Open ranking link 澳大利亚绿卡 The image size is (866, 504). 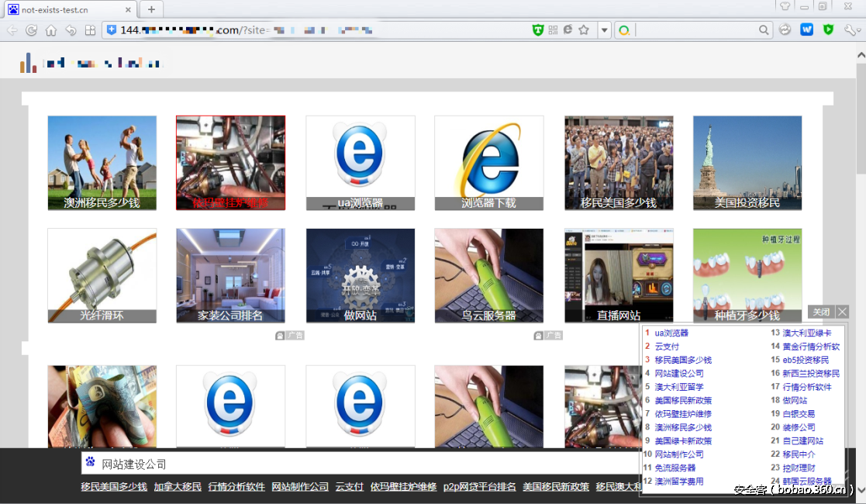coord(807,333)
